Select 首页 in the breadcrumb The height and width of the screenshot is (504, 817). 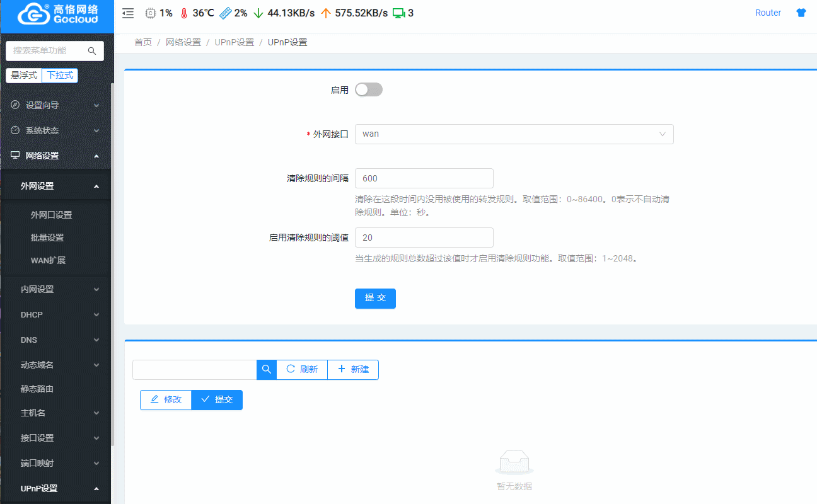point(142,42)
